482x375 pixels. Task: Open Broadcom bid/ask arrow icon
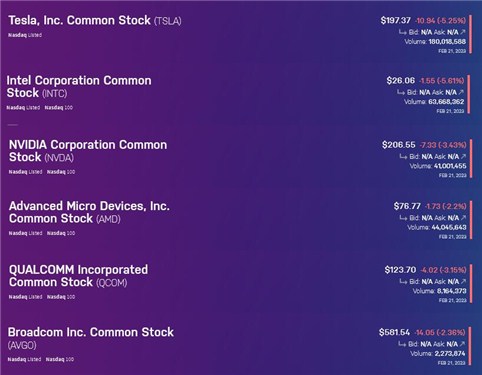point(462,344)
